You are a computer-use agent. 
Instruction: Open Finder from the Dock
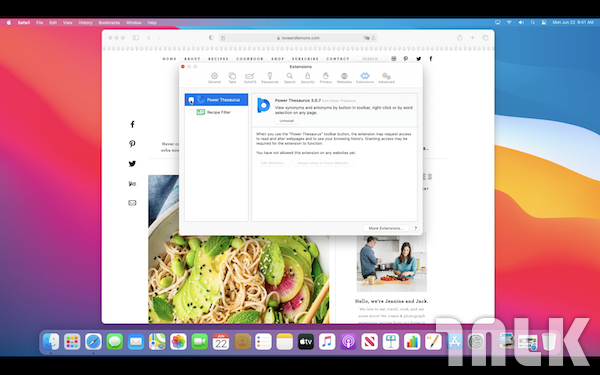pos(51,342)
